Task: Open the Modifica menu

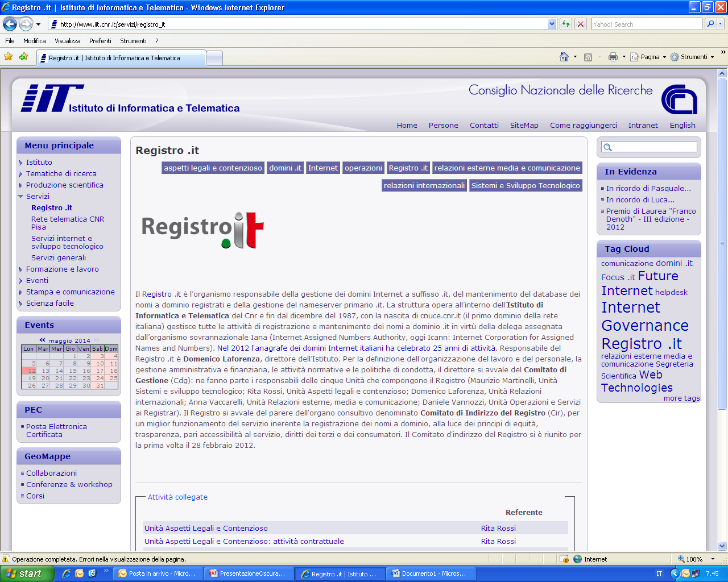Action: point(35,41)
